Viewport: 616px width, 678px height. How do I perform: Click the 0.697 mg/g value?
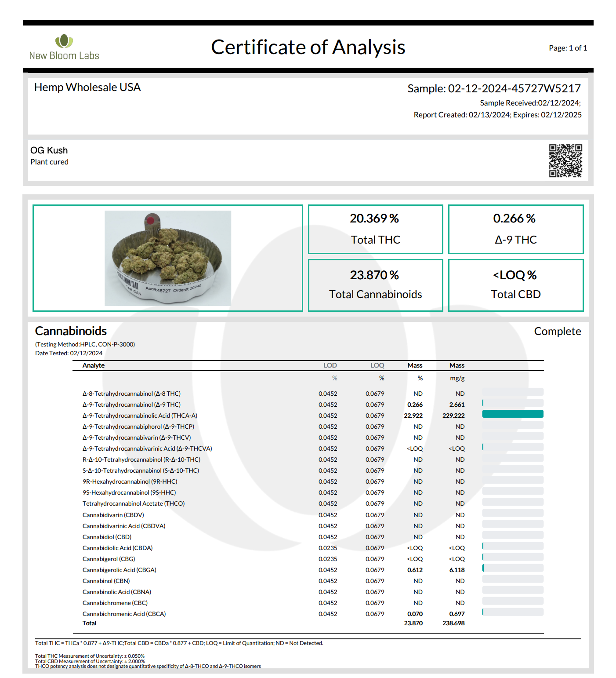457,614
